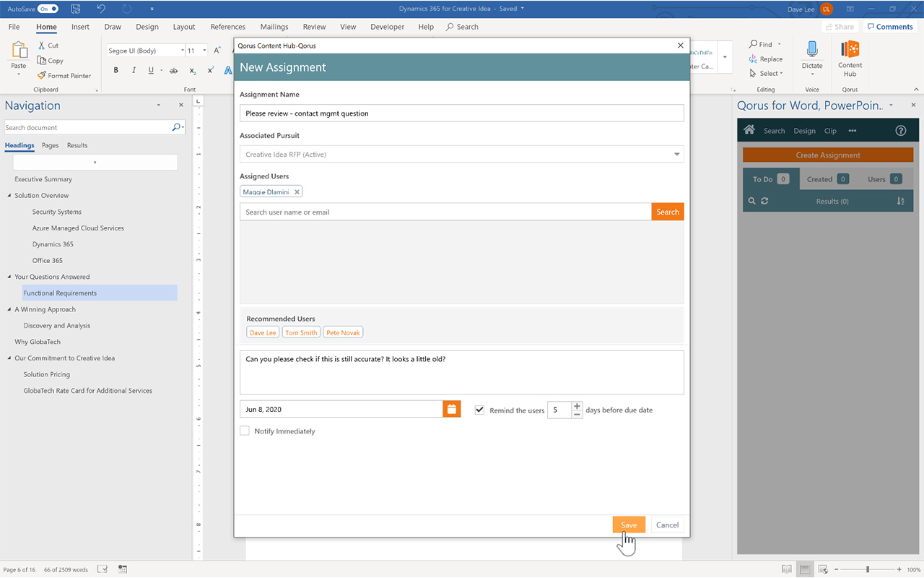This screenshot has width=924, height=578.
Task: Click the Undo arrow in title bar
Action: point(101,9)
